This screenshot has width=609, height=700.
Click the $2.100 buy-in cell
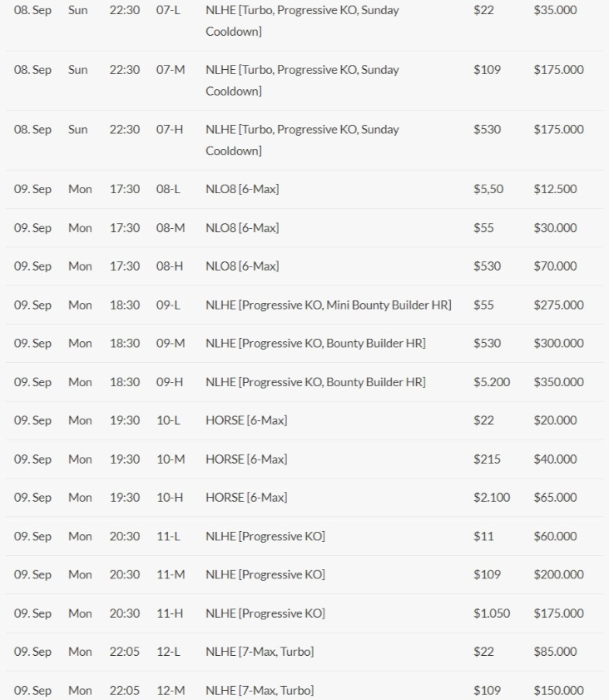click(x=492, y=498)
